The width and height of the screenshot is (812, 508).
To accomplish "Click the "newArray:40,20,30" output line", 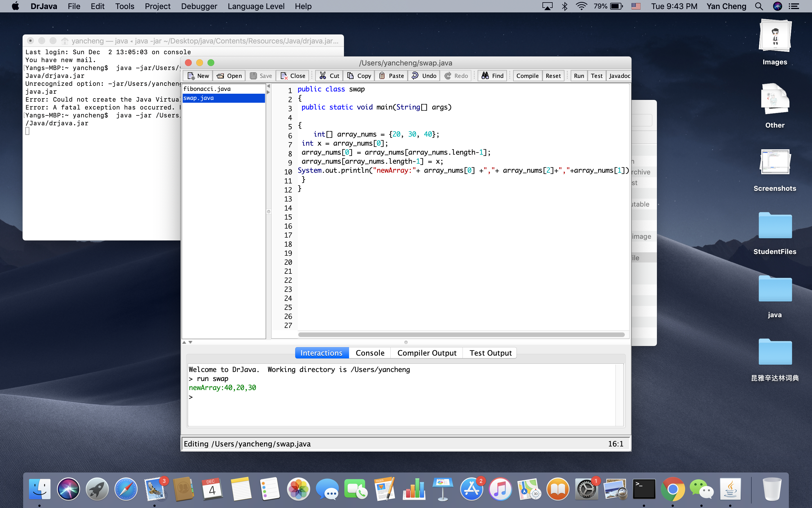I will (222, 388).
